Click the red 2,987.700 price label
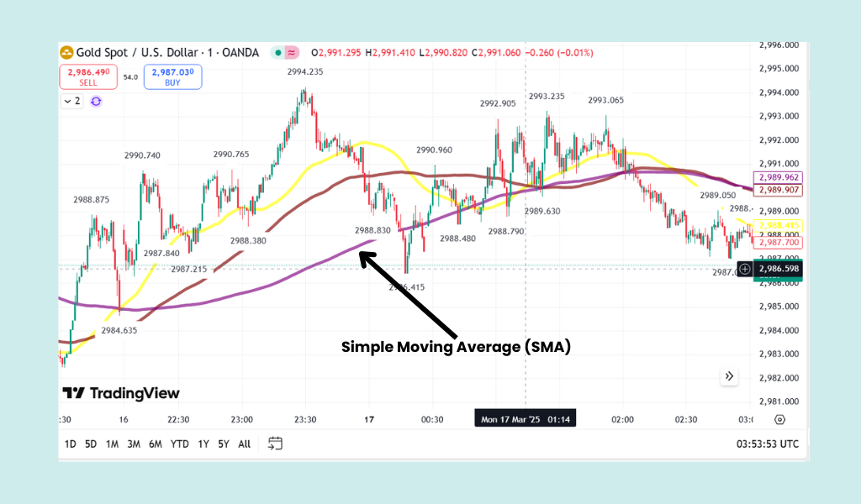This screenshot has width=861, height=504. [779, 243]
